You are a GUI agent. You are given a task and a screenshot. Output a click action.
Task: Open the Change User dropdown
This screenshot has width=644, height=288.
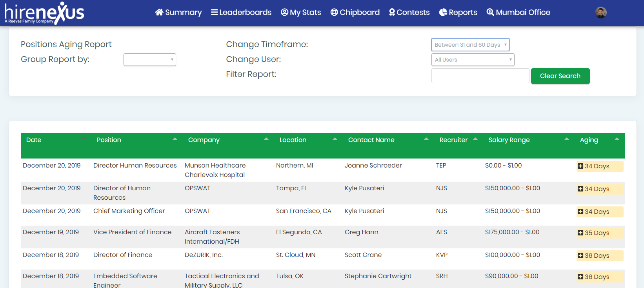(473, 60)
